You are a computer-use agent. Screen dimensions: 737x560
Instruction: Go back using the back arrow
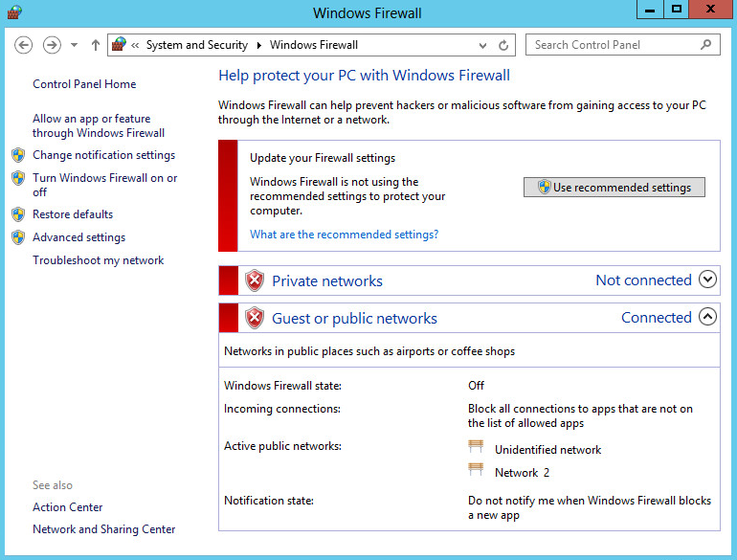[x=24, y=45]
